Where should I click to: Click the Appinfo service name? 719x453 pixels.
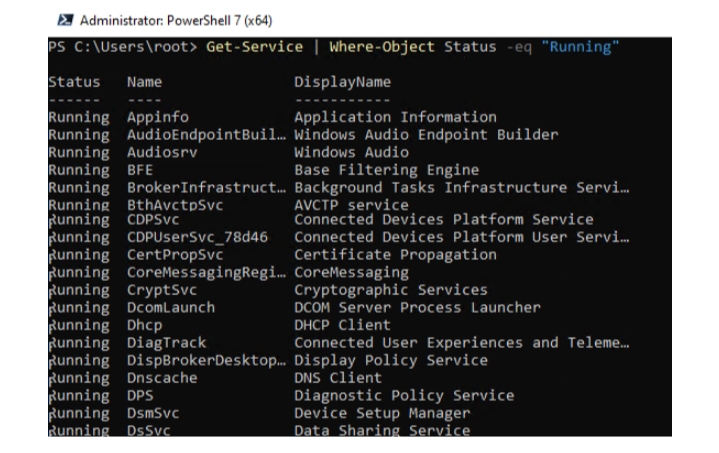tap(158, 117)
